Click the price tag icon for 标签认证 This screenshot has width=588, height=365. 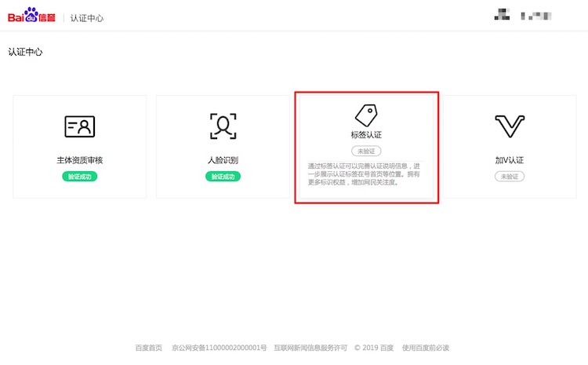point(366,115)
